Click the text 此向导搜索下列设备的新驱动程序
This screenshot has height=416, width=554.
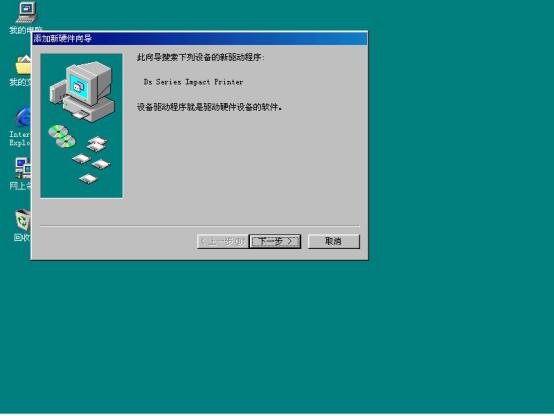[x=200, y=57]
